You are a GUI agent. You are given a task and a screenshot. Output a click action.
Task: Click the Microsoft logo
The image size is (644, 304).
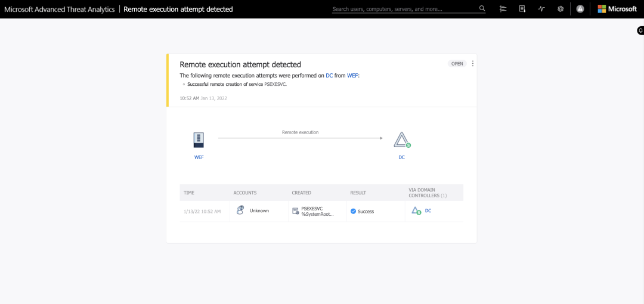click(x=617, y=8)
